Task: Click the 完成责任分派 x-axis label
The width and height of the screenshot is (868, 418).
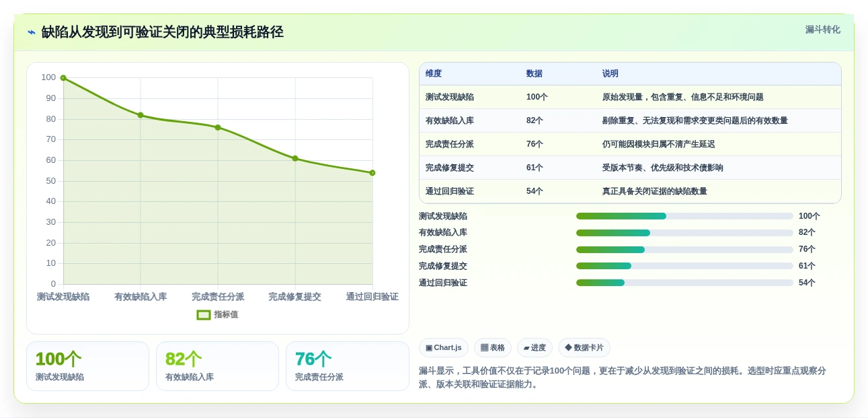Action: pyautogui.click(x=218, y=297)
